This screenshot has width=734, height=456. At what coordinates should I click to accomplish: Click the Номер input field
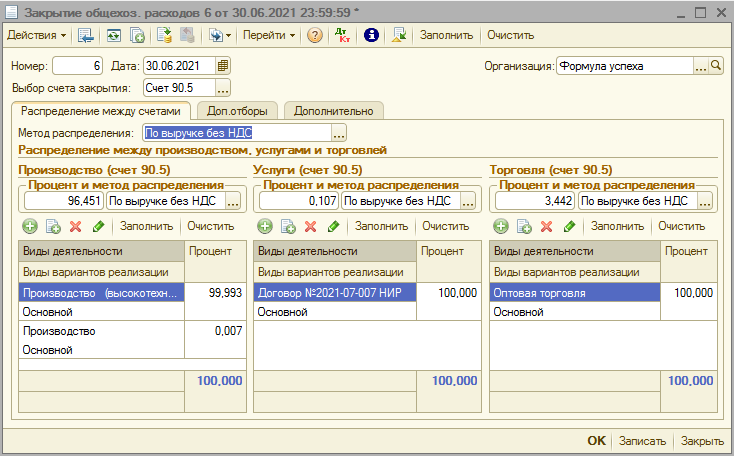[77, 66]
